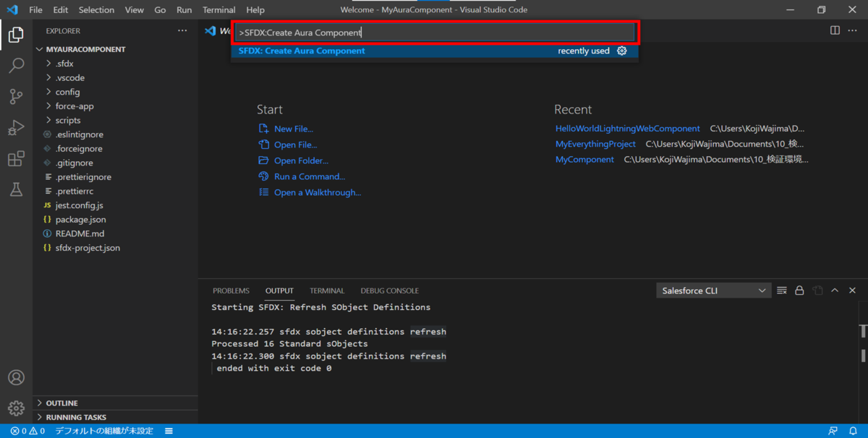
Task: Open recent HelloWorldLightningWebComponent project
Action: 628,128
